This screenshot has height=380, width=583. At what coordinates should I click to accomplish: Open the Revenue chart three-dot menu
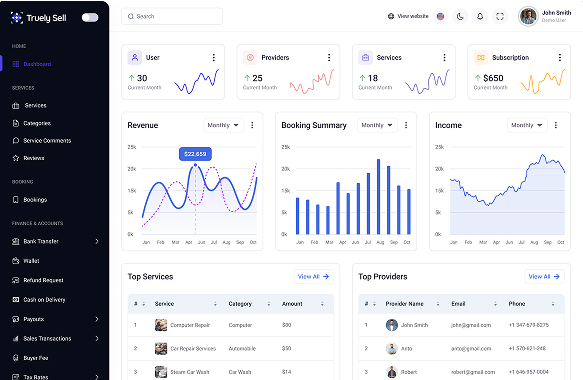point(252,125)
